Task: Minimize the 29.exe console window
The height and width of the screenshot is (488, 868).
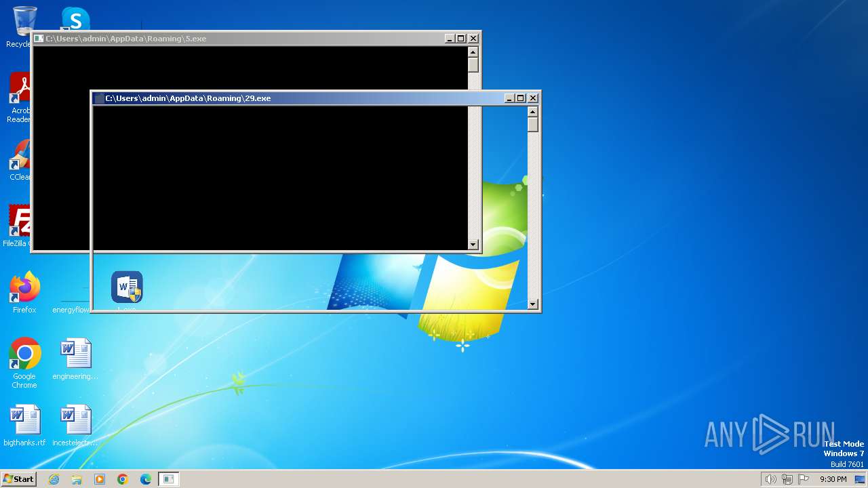Action: pyautogui.click(x=509, y=98)
